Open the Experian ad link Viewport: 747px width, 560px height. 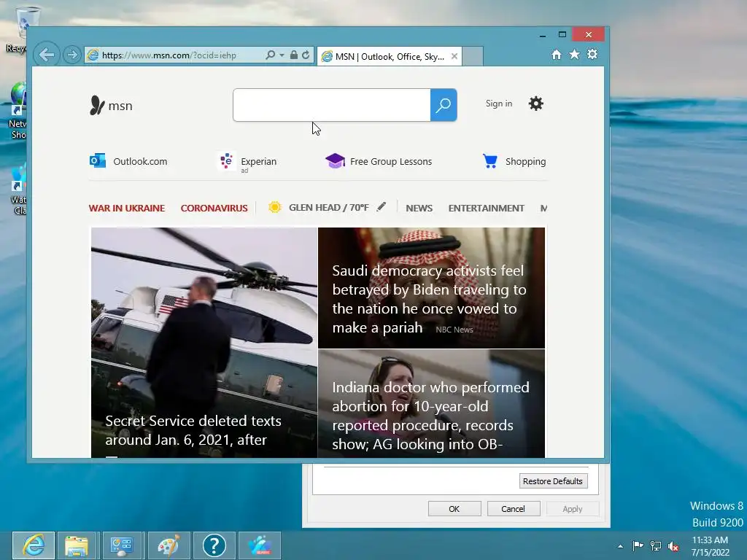[x=248, y=162]
